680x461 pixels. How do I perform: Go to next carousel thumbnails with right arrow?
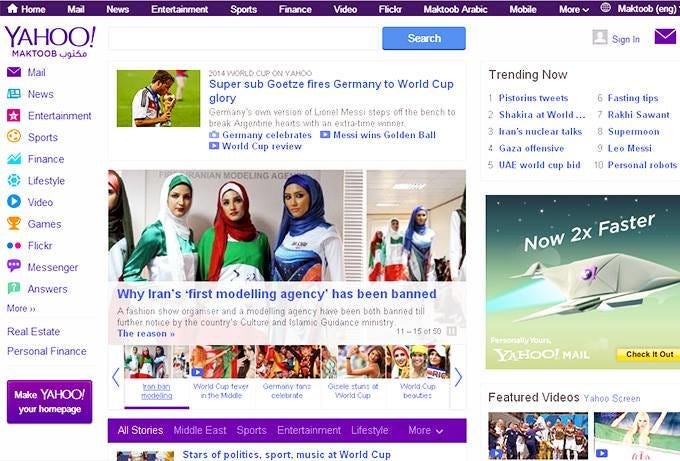[458, 377]
